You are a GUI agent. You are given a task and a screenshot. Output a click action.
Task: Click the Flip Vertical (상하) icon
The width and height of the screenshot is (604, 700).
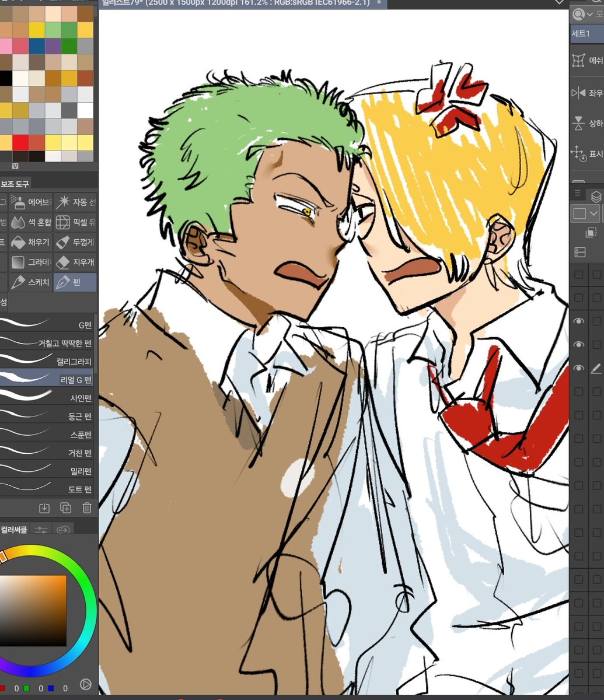click(x=578, y=123)
